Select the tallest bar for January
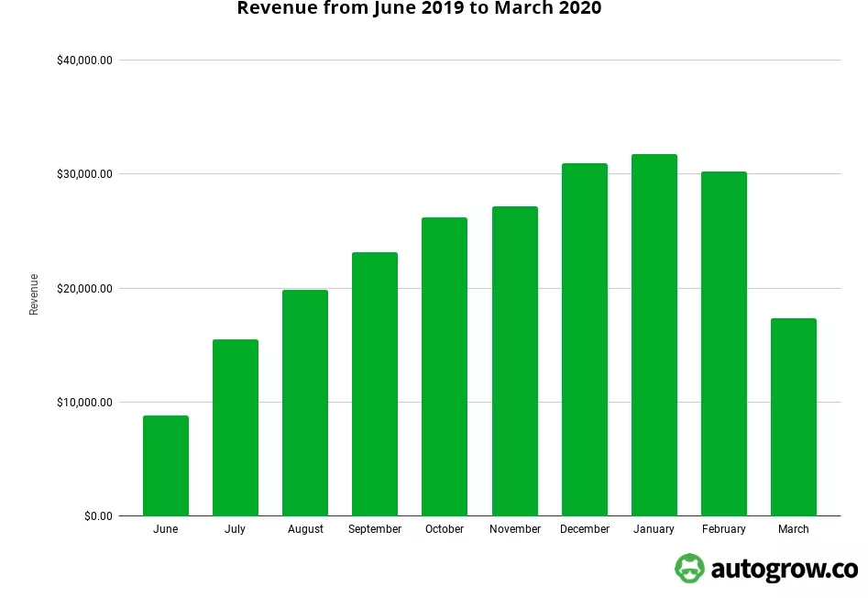Viewport: 868px width, 598px height. click(x=654, y=335)
